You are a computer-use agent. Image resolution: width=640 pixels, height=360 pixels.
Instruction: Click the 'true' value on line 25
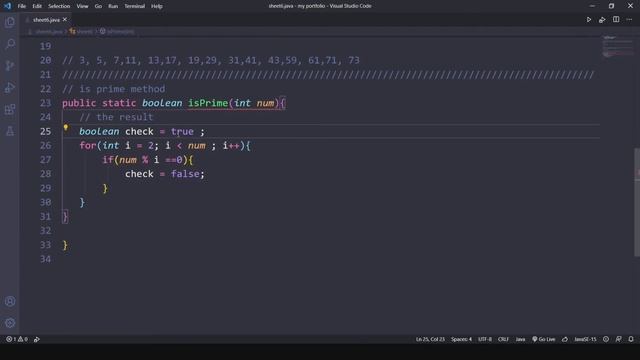(x=182, y=131)
